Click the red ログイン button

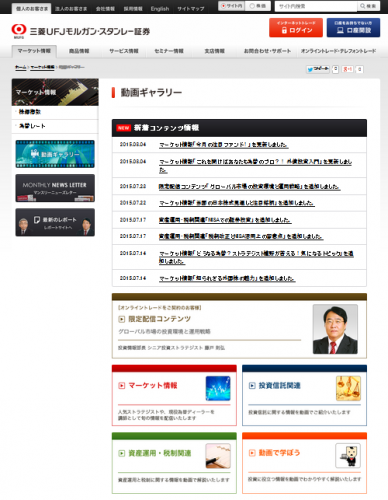pos(296,27)
